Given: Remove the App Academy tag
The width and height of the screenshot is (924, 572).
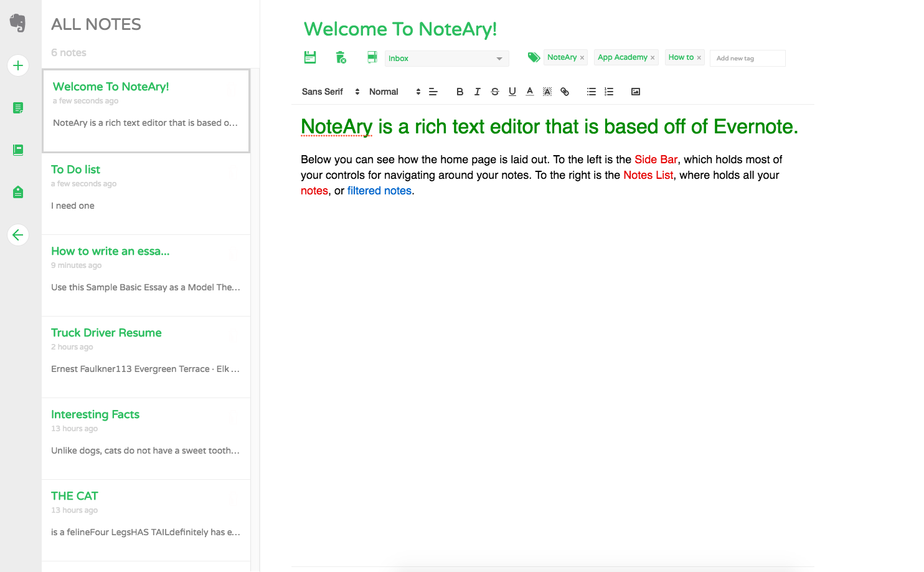Looking at the screenshot, I should pos(653,58).
